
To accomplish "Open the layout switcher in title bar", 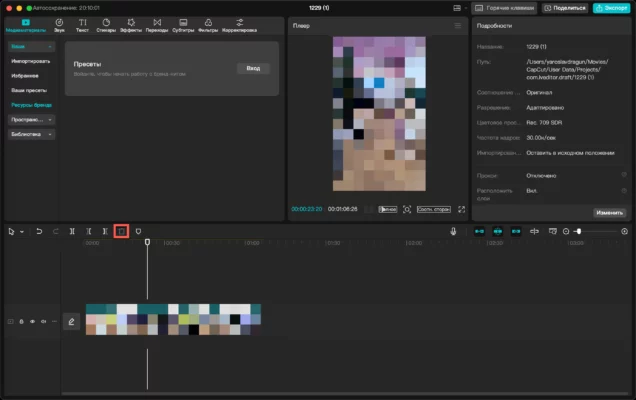I will [457, 8].
